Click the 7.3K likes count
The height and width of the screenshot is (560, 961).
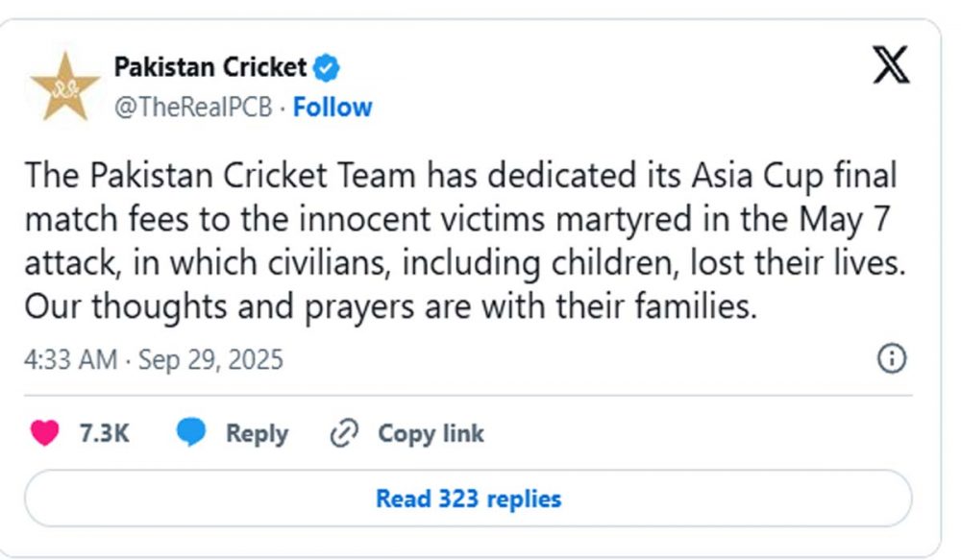(x=104, y=433)
